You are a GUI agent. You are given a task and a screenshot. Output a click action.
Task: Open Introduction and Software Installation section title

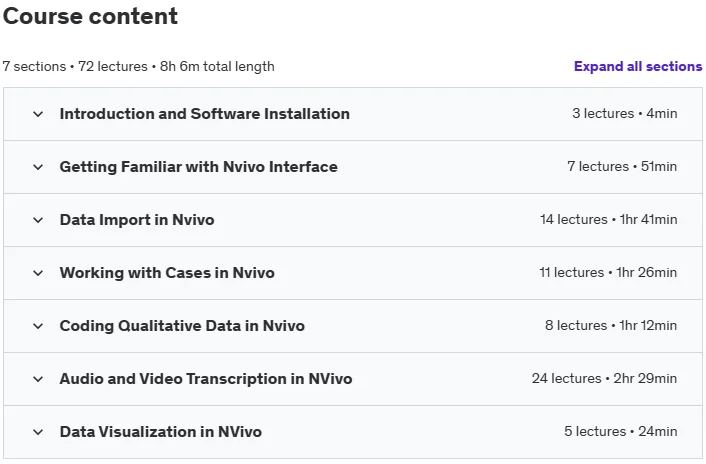click(204, 114)
